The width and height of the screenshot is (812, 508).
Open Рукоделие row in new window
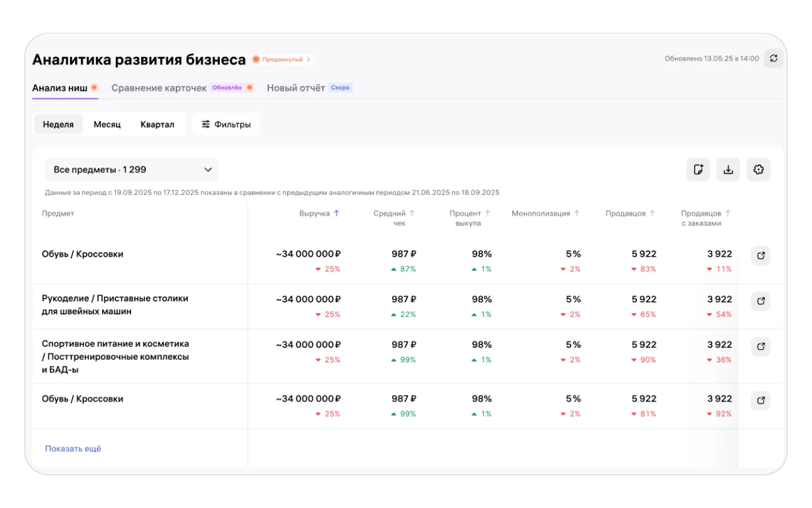[761, 301]
